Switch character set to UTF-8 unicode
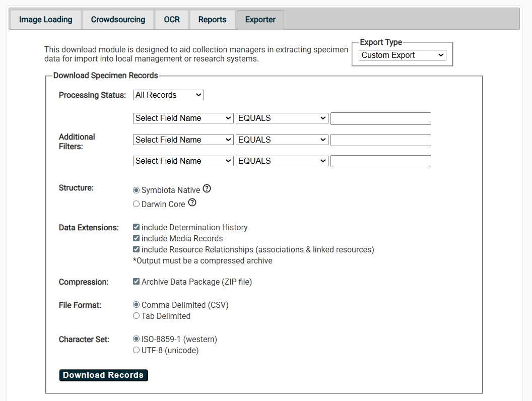This screenshot has height=401, width=532. pos(136,350)
